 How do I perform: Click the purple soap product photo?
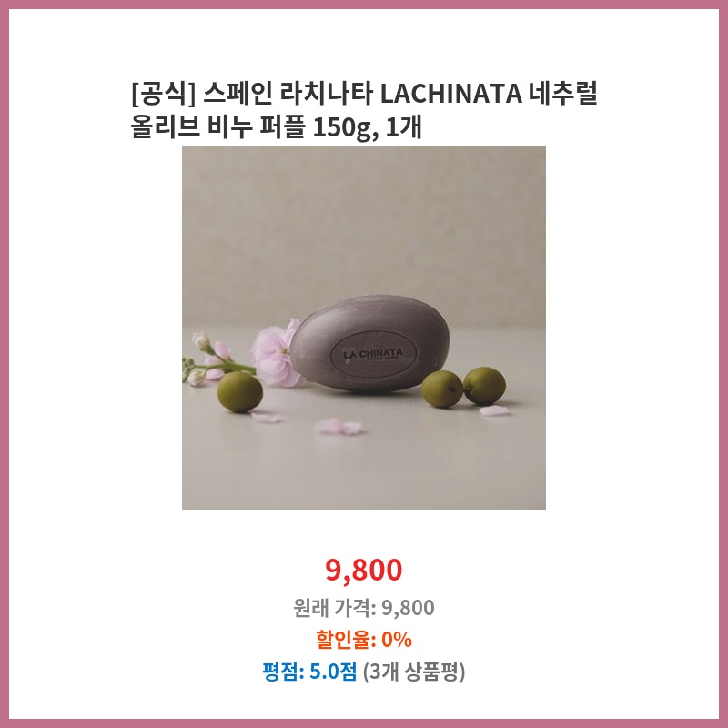click(363, 328)
